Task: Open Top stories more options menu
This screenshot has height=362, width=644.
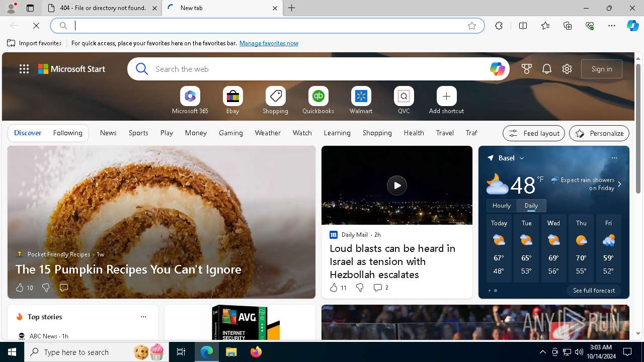Action: pos(143,317)
